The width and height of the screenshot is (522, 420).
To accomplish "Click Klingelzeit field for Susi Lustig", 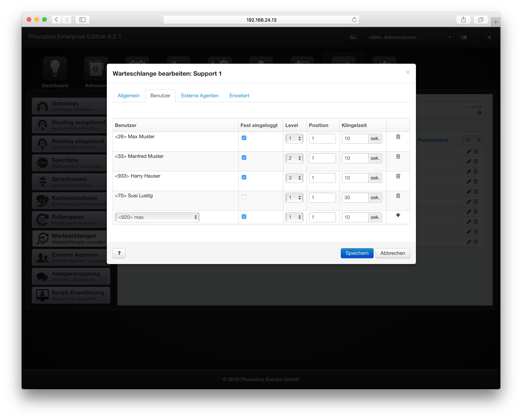I will 355,197.
